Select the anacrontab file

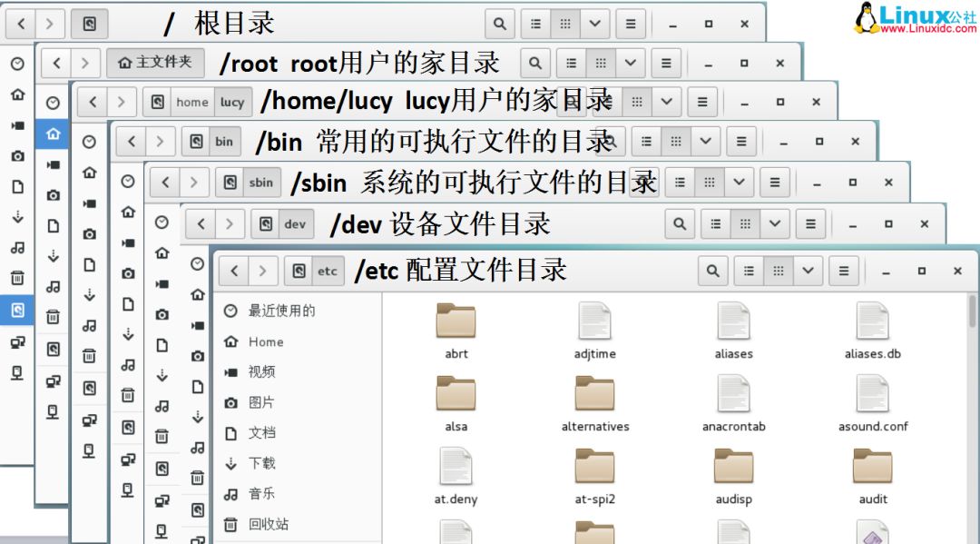point(734,404)
